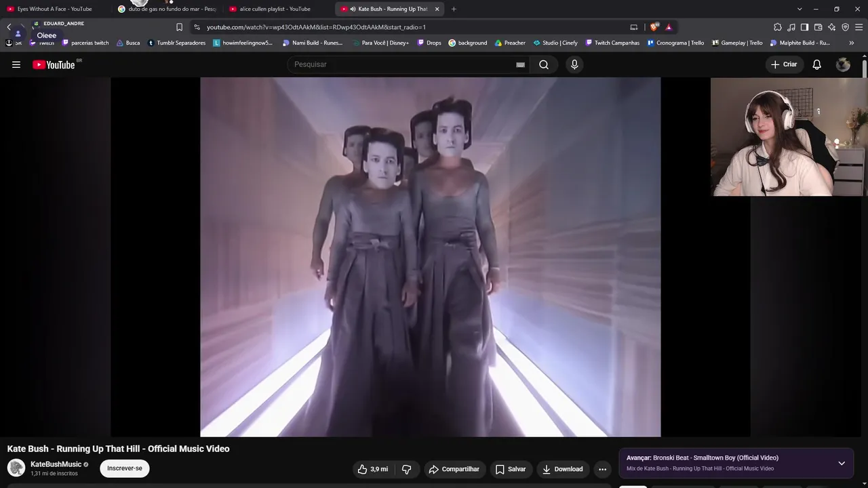Open the tab search dropdown arrow
Screen dimensions: 868x488
[x=800, y=9]
